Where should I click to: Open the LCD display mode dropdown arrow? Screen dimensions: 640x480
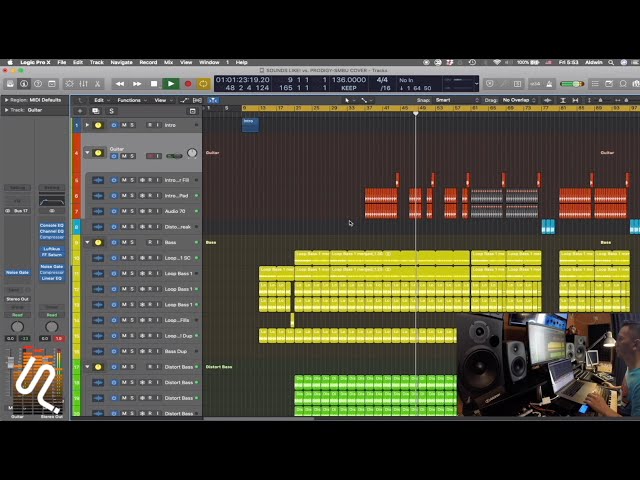pos(476,84)
